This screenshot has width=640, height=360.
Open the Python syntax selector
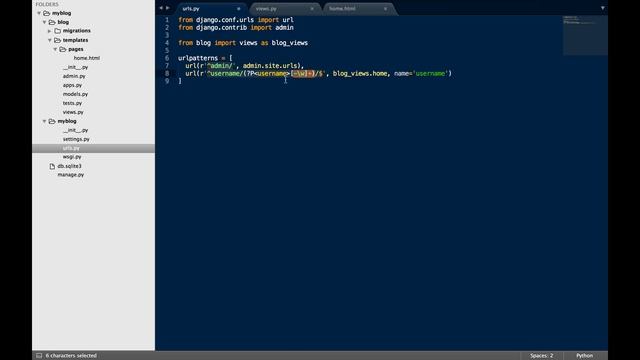tap(584, 356)
